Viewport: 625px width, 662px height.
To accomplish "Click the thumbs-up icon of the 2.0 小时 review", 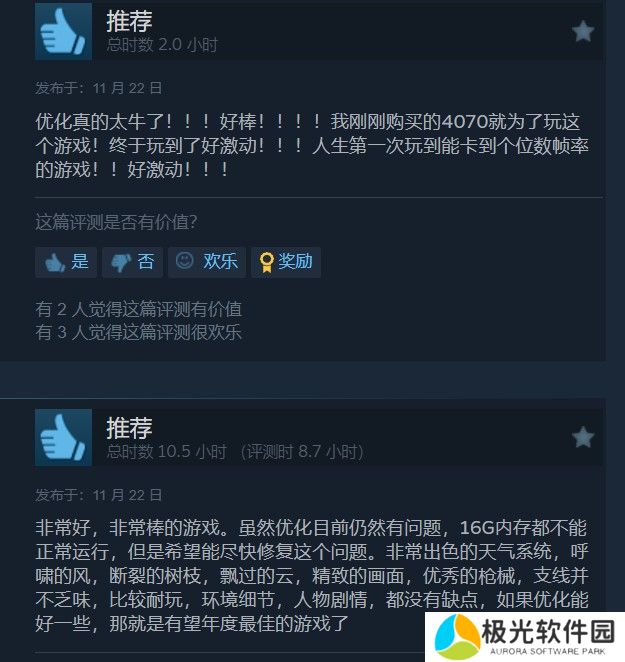I will tap(63, 31).
